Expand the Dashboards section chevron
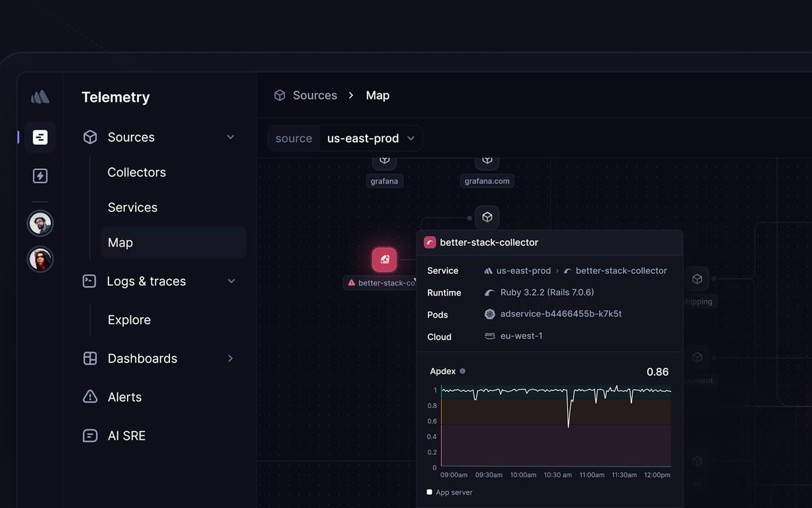Viewport: 812px width, 508px height. pos(231,359)
